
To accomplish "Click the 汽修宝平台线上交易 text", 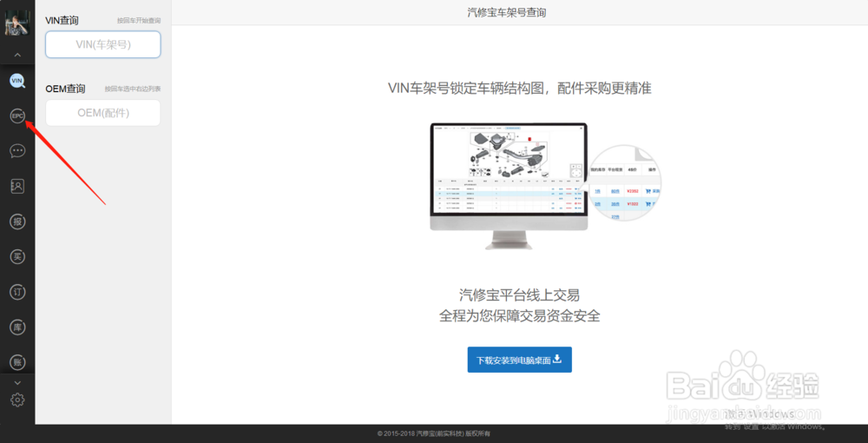I will [x=519, y=294].
